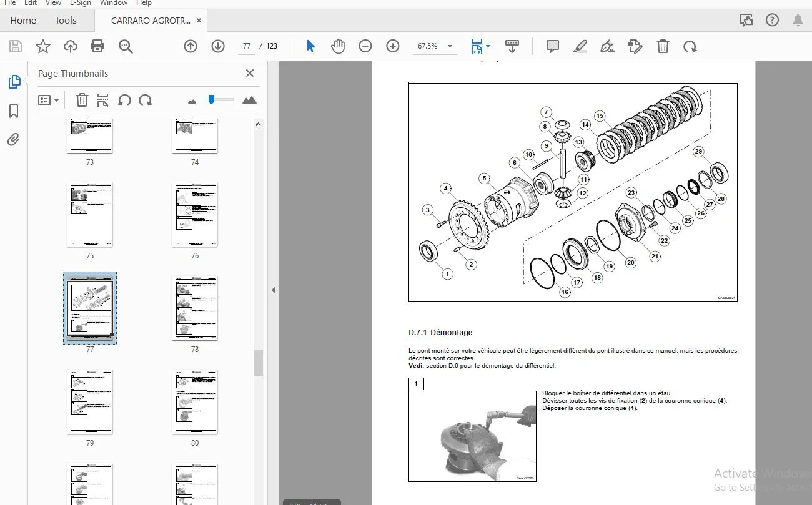Click the "Page Thumbnails" panel title

point(73,73)
